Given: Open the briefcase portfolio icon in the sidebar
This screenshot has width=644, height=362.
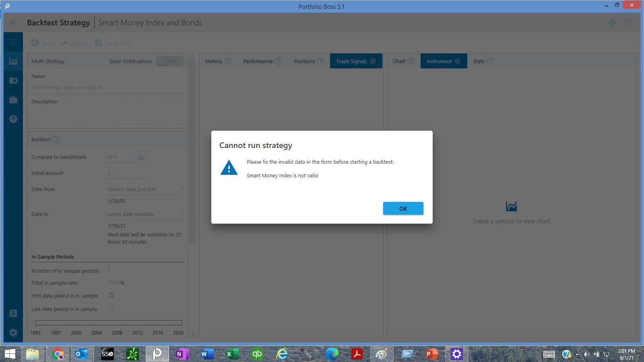Looking at the screenshot, I should 13,100.
